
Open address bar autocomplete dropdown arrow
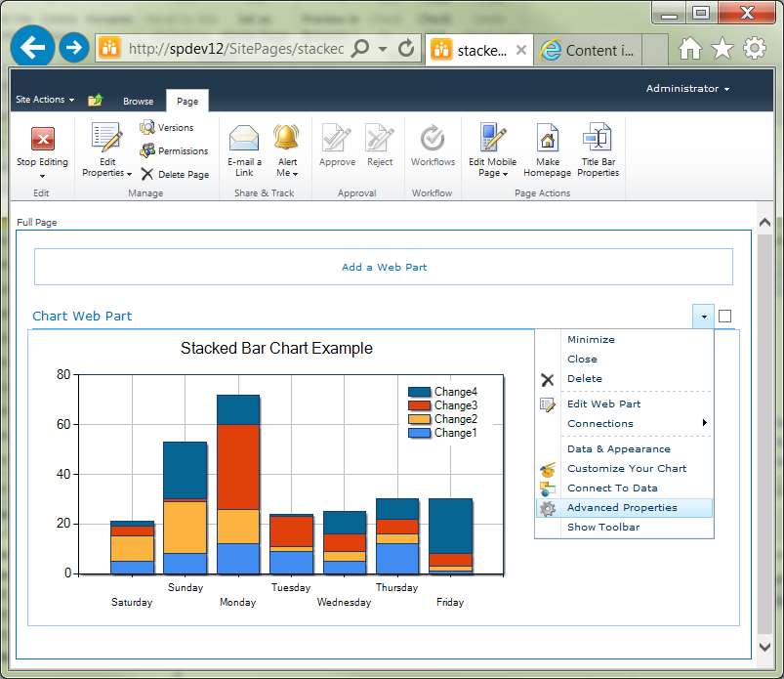click(383, 49)
